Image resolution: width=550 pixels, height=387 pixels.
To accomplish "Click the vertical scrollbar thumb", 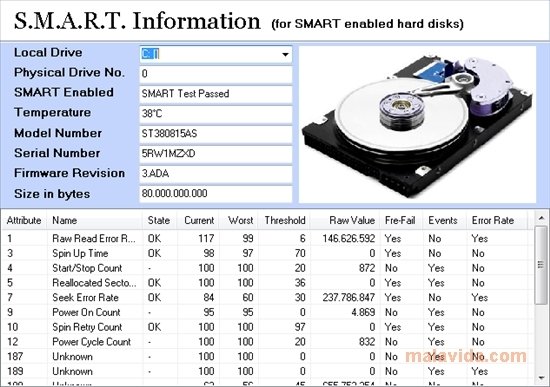I will pyautogui.click(x=541, y=265).
